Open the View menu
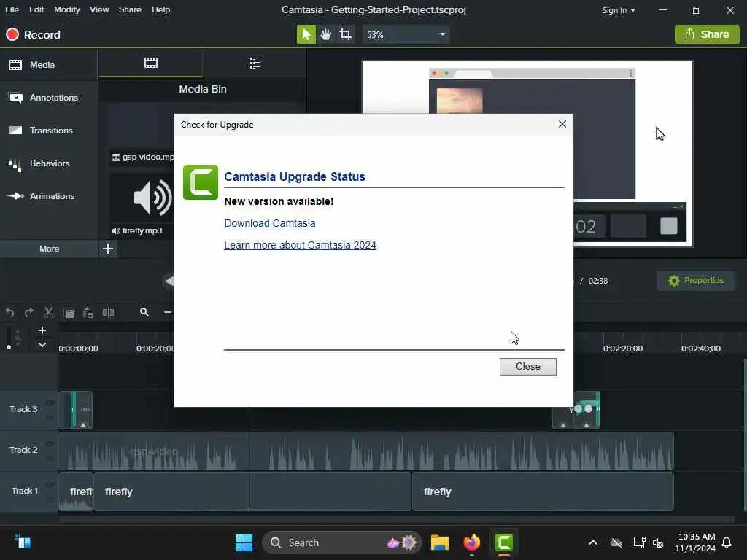The height and width of the screenshot is (560, 747). (99, 9)
